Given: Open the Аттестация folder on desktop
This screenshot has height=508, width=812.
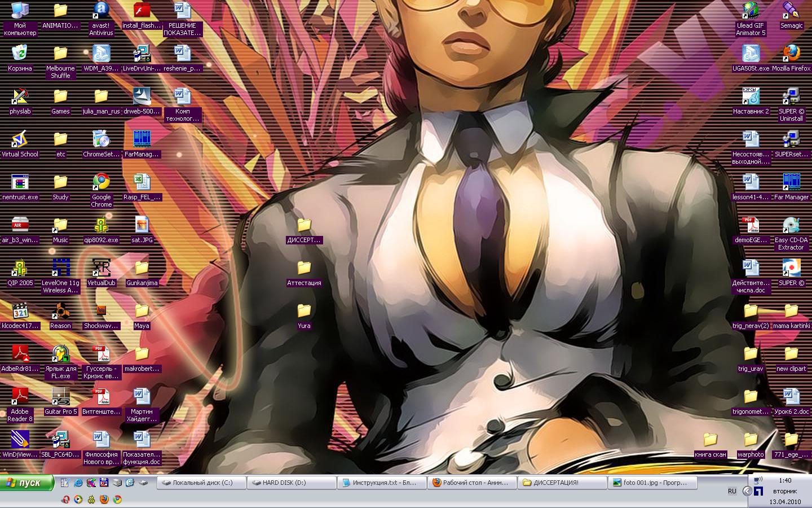Looking at the screenshot, I should coord(304,273).
